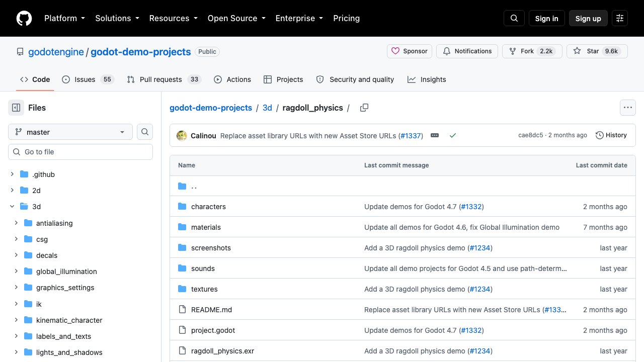The height and width of the screenshot is (362, 644).
Task: Select the sounds folder icon
Action: (182, 268)
